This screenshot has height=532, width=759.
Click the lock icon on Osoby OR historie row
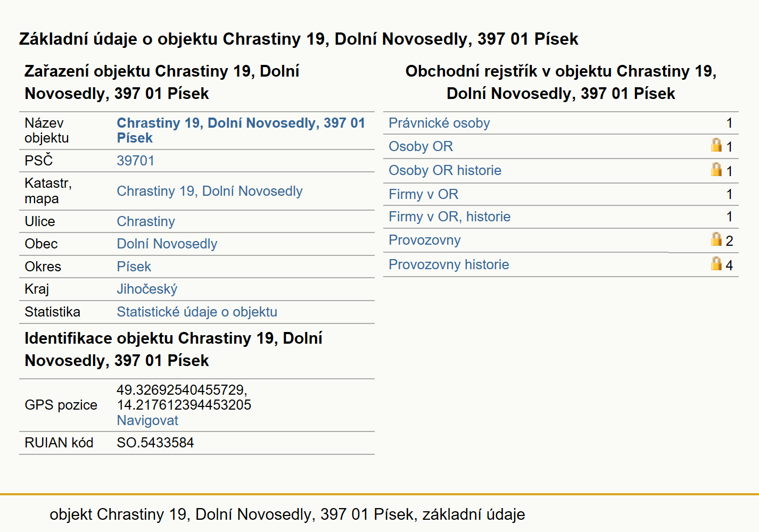click(716, 170)
